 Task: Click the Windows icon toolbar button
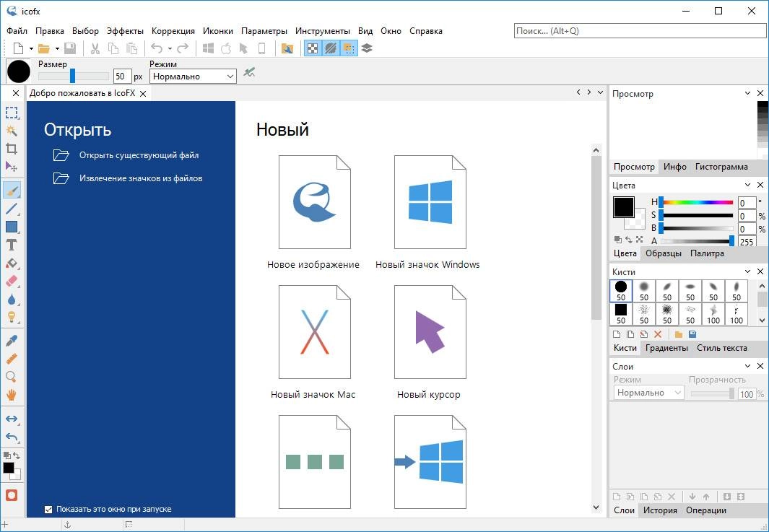tap(208, 48)
